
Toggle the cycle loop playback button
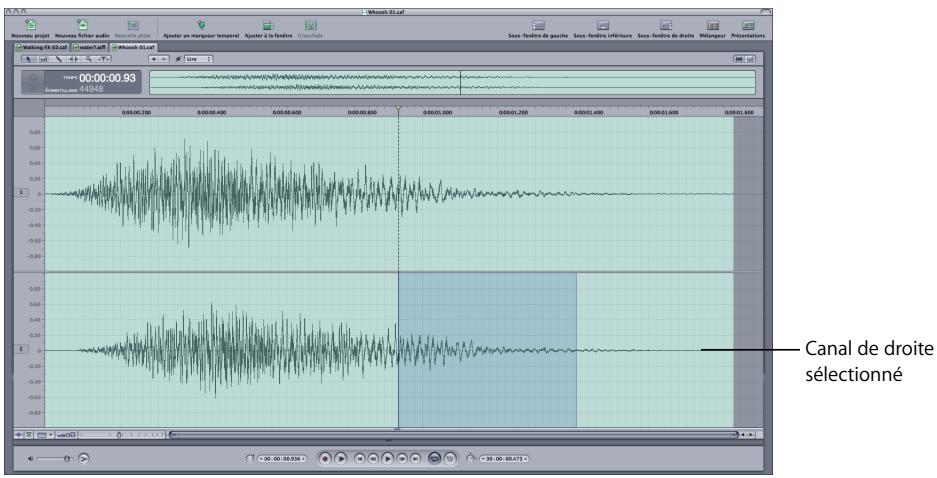click(434, 459)
